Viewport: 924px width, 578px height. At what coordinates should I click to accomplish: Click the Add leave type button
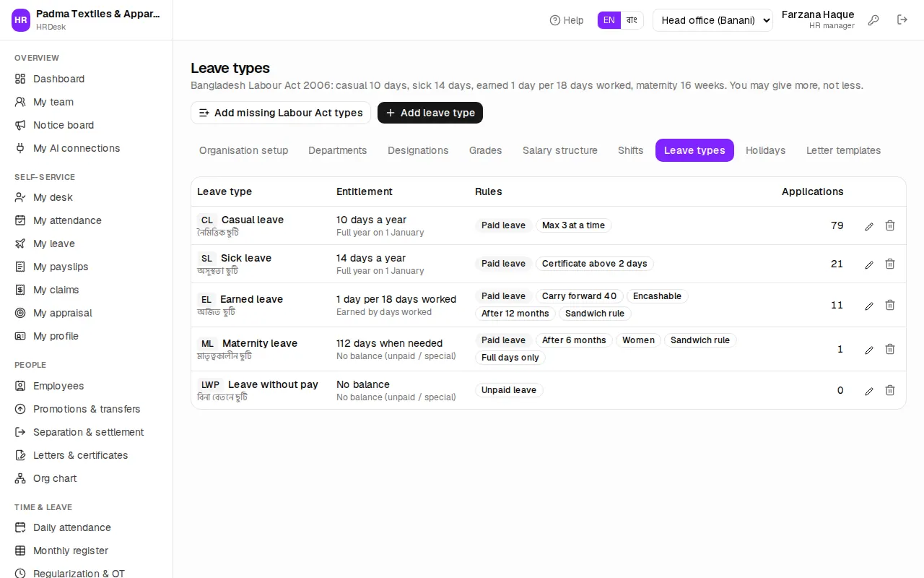[430, 113]
